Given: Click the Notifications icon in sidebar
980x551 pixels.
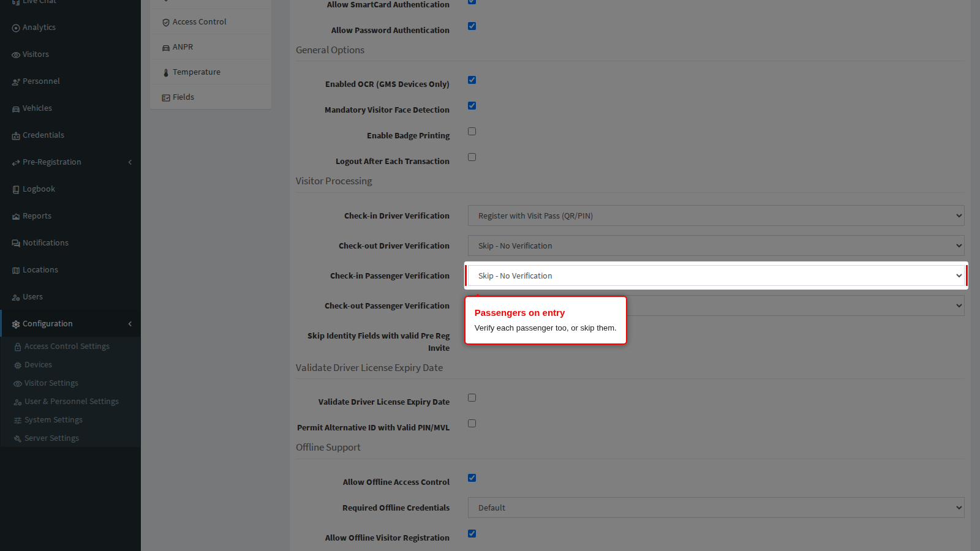Looking at the screenshot, I should coord(16,244).
